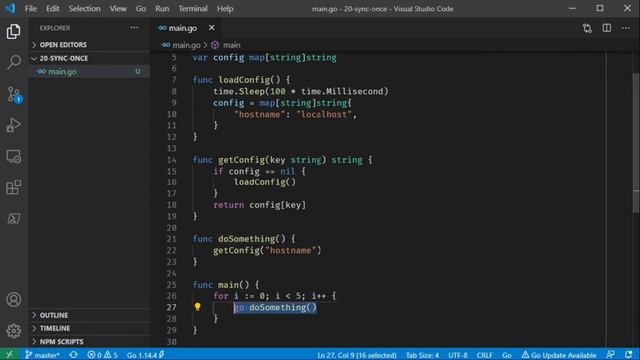Viewport: 640px width, 360px height.
Task: Click on "func main()" on line 25
Action: click(221, 284)
